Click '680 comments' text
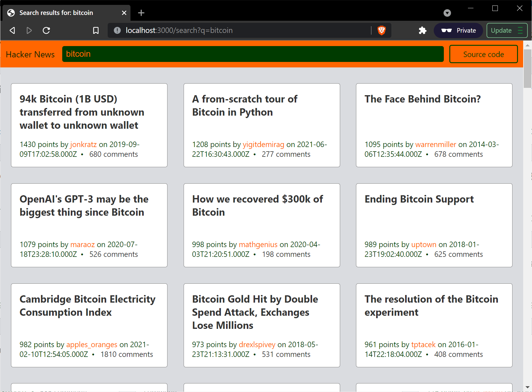 pos(113,154)
